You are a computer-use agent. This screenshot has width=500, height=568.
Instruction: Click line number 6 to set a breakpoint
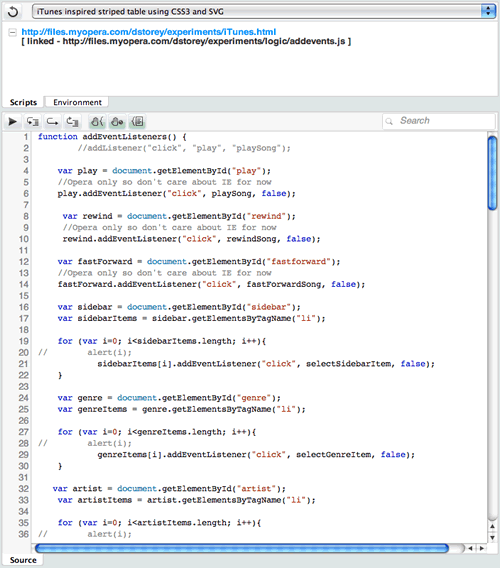[26, 194]
